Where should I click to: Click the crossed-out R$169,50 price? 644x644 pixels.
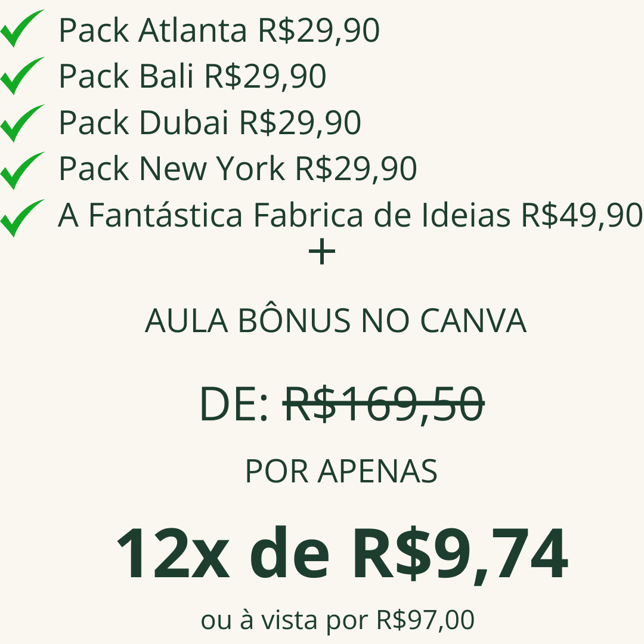point(383,404)
